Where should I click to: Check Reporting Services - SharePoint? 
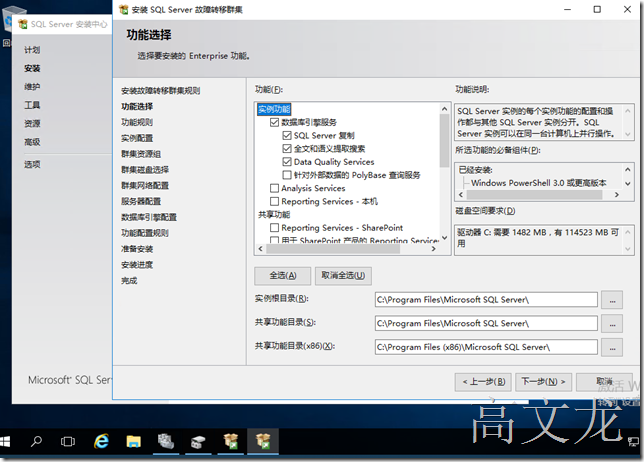click(274, 228)
